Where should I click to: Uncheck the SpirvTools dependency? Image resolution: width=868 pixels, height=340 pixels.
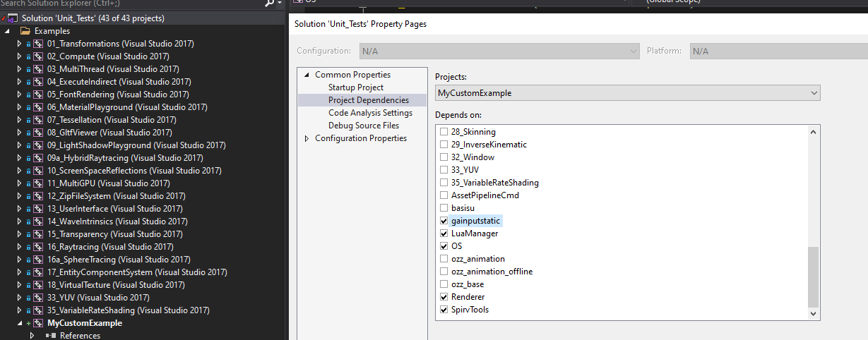coord(444,310)
